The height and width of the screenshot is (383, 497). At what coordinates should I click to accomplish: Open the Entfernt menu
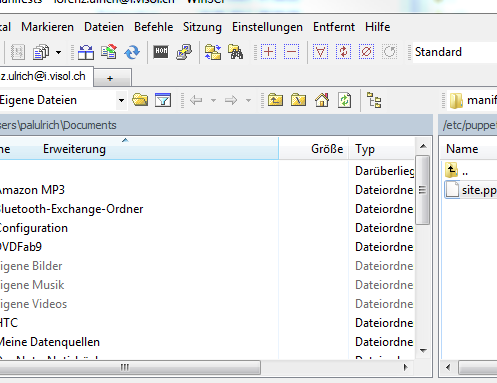(x=334, y=27)
